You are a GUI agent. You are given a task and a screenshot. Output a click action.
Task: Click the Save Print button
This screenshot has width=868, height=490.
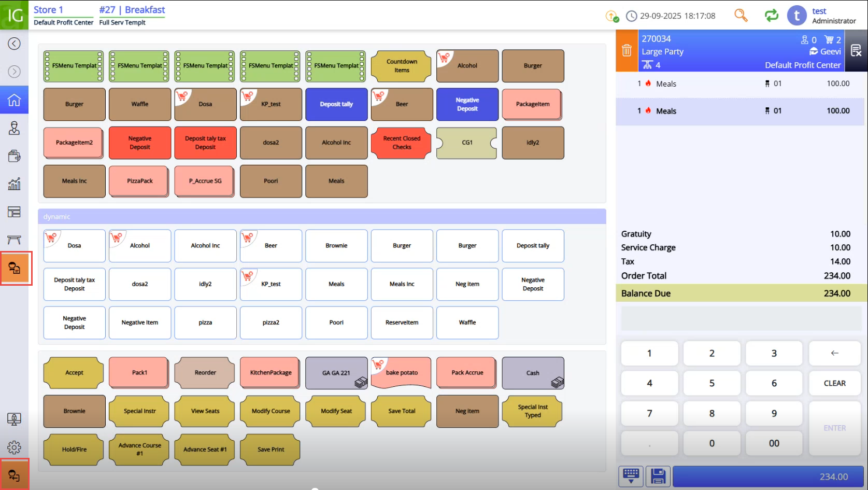pyautogui.click(x=271, y=450)
